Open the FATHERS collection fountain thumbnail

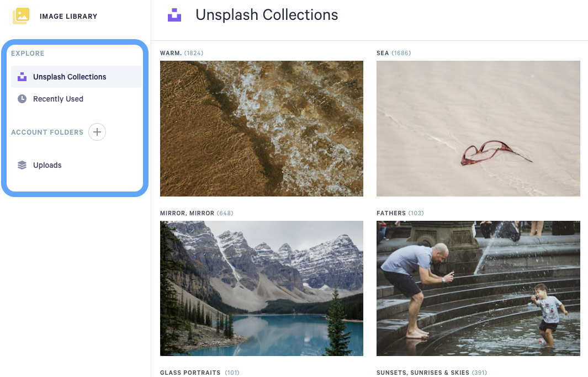point(478,288)
